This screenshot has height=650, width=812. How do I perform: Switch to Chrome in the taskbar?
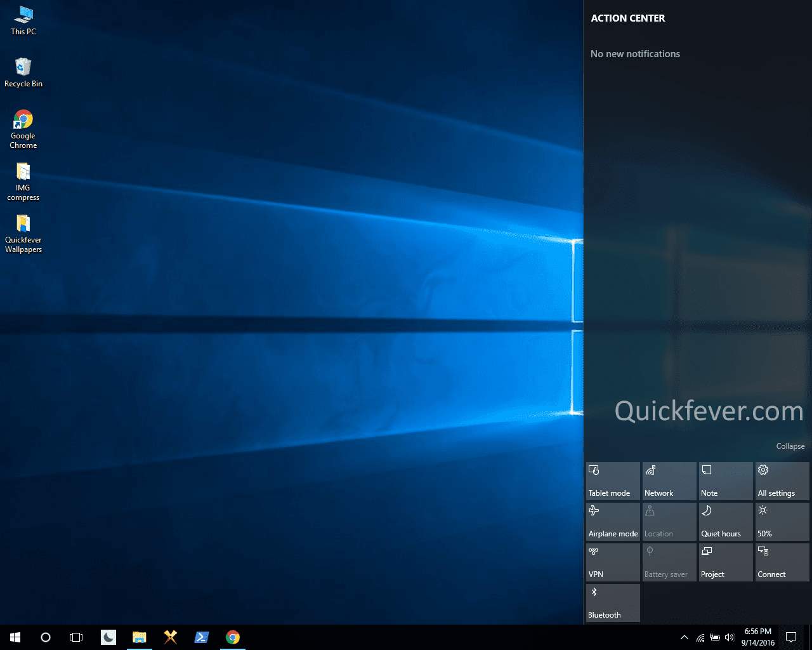[233, 637]
